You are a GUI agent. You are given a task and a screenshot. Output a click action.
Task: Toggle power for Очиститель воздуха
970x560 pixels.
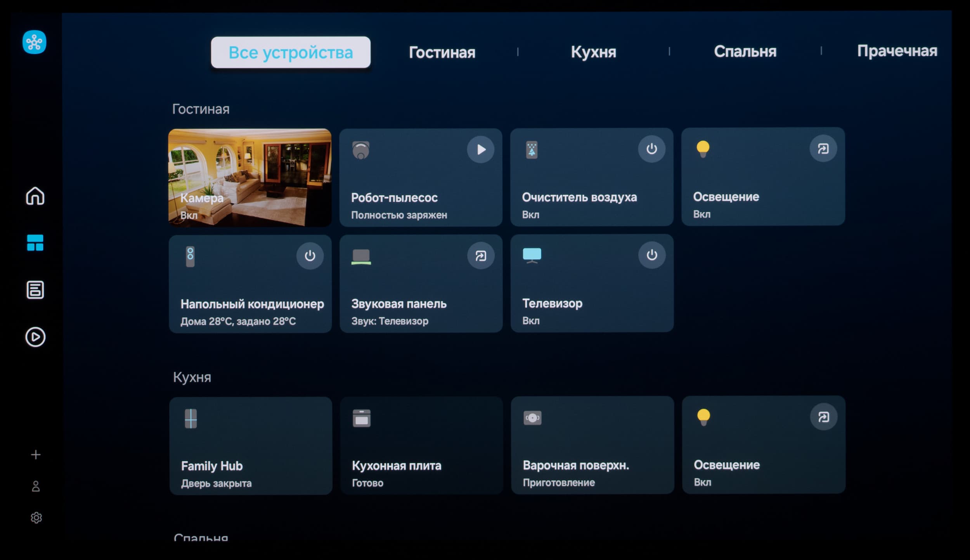pos(651,149)
